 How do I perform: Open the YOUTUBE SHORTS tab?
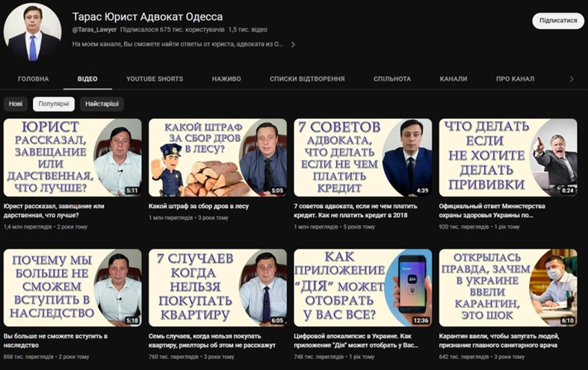click(155, 78)
